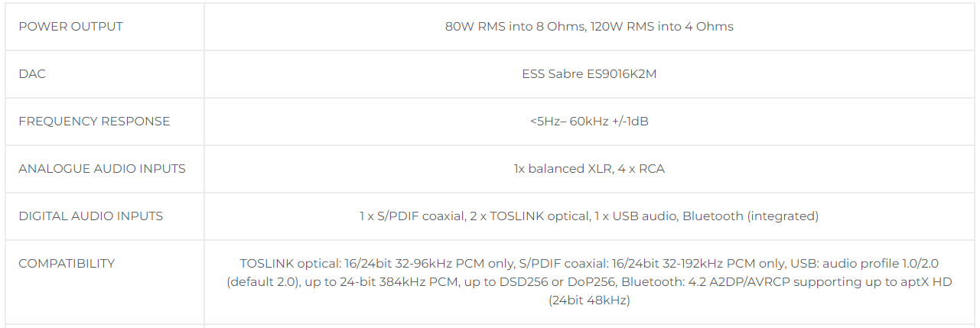Select the "2 x TOSLINK optical" text
Screen dimensions: 980x328
(x=529, y=216)
